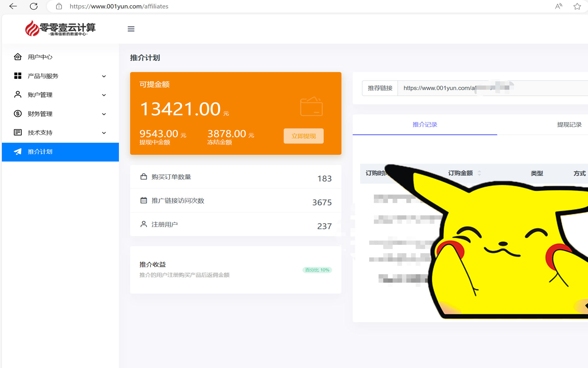Click the 183 order count value

[x=324, y=178]
